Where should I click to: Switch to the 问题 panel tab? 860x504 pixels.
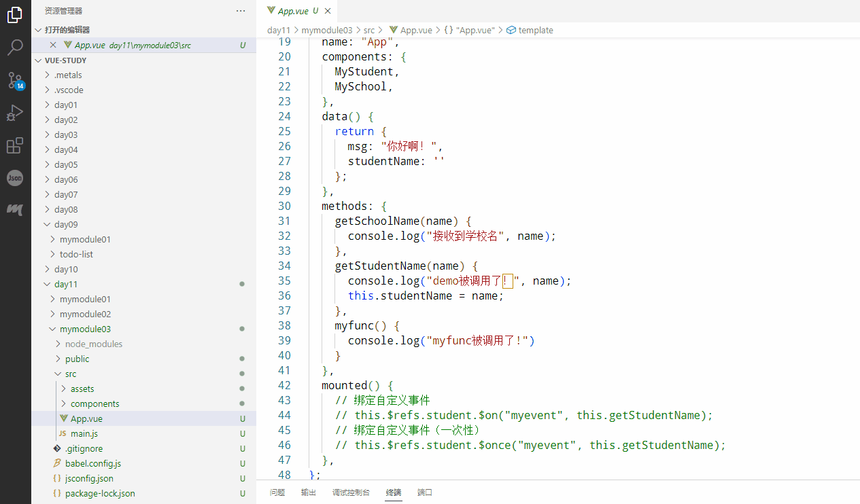tap(277, 492)
